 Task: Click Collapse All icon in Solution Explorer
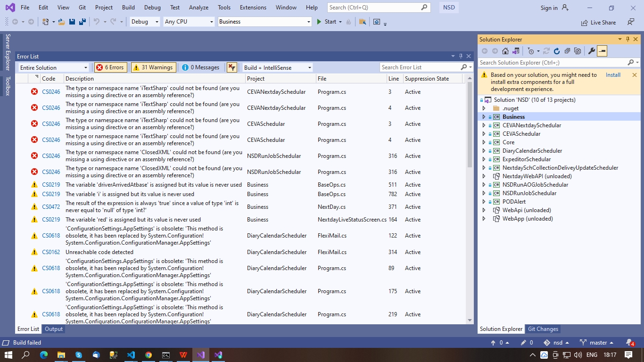click(x=567, y=51)
